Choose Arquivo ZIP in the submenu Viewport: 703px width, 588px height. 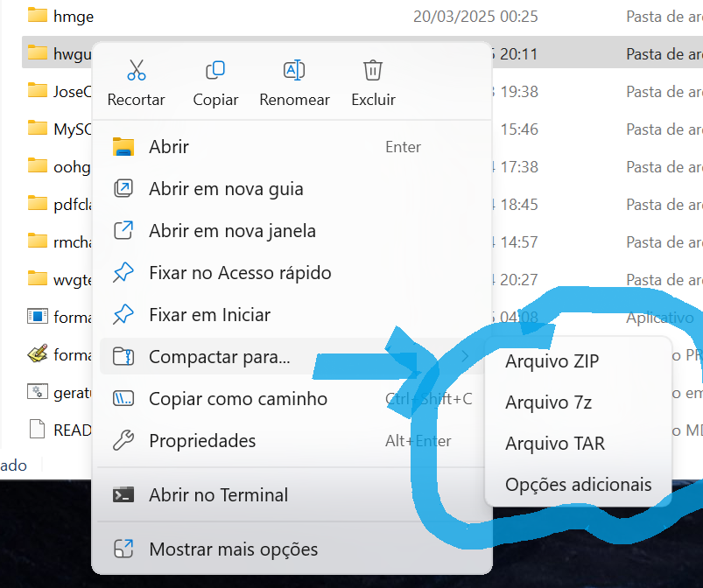point(579,361)
